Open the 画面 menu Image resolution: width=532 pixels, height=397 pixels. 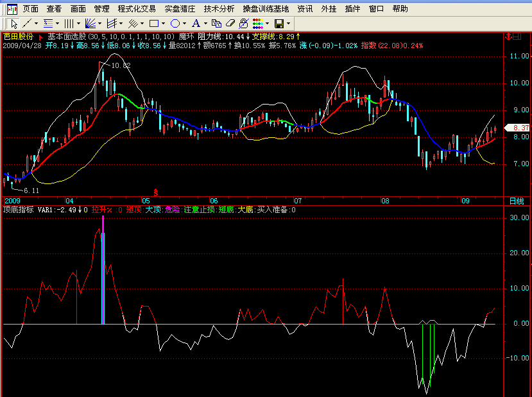(78, 9)
